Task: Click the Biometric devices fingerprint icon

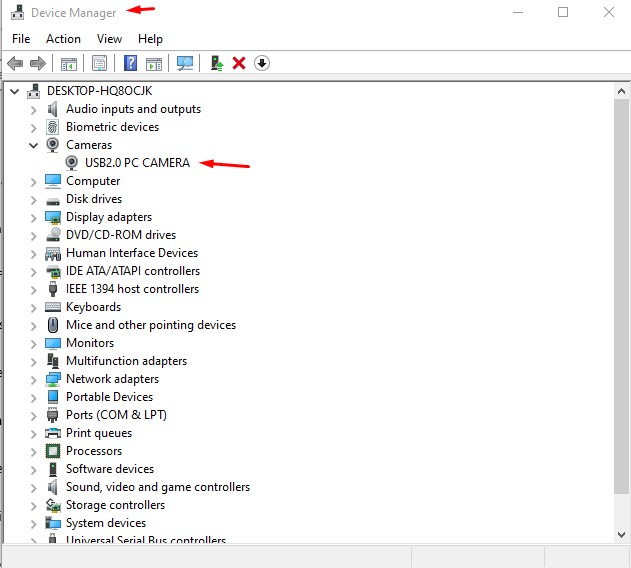Action: (52, 127)
